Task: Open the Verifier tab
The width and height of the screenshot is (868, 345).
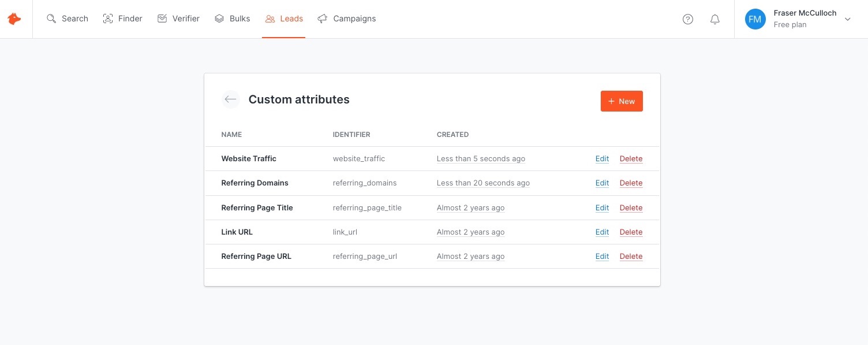Action: pos(178,18)
